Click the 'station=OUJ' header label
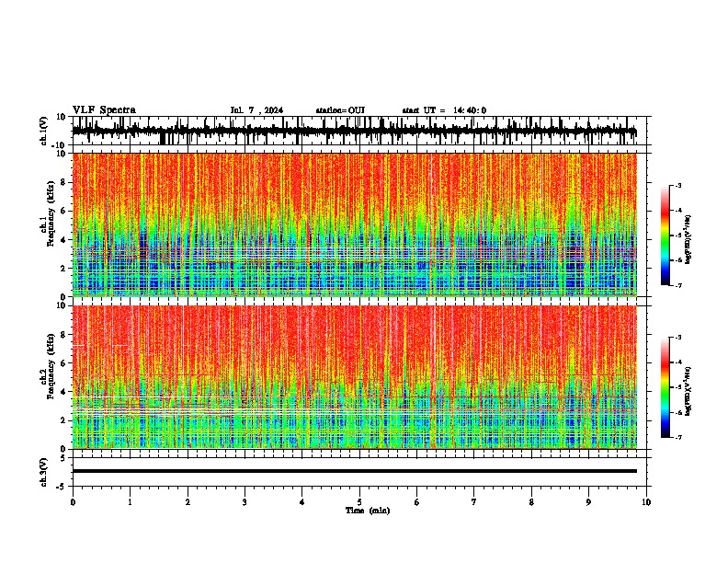728x563 pixels. pyautogui.click(x=340, y=110)
